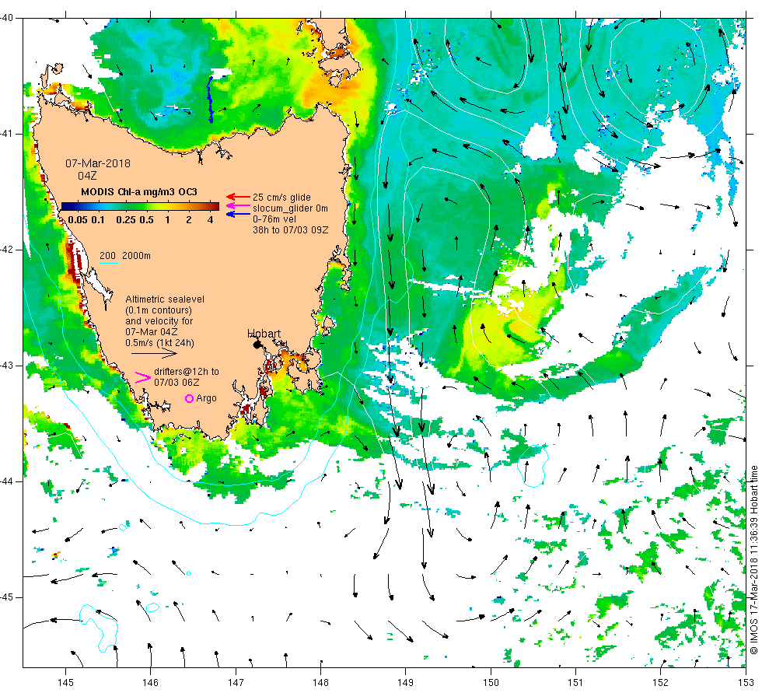The width and height of the screenshot is (762, 700).
Task: Click the '38h to 07/03 09Z' text
Action: pos(291,230)
